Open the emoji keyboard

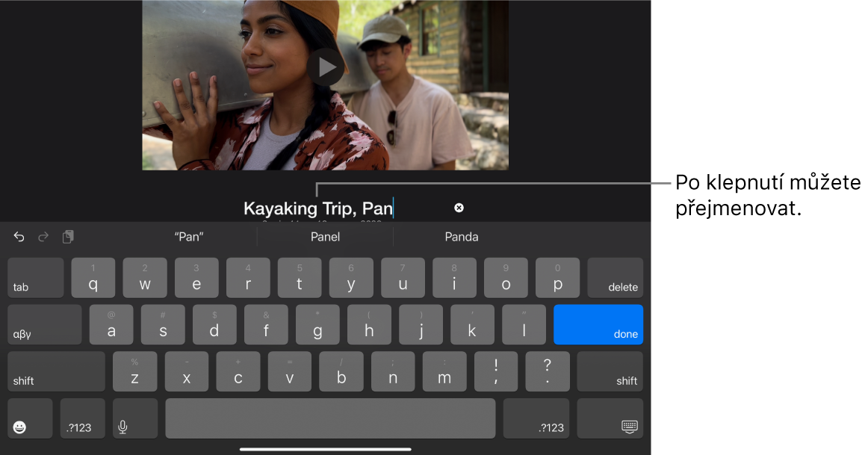[31, 418]
